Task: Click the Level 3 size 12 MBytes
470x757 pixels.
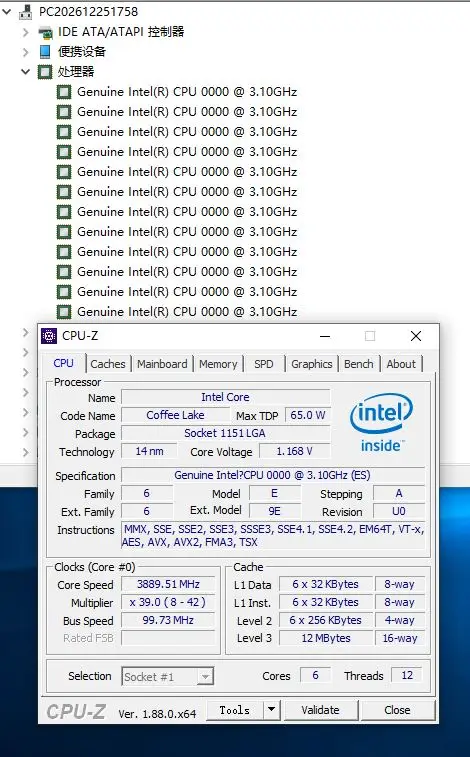Action: coord(326,638)
